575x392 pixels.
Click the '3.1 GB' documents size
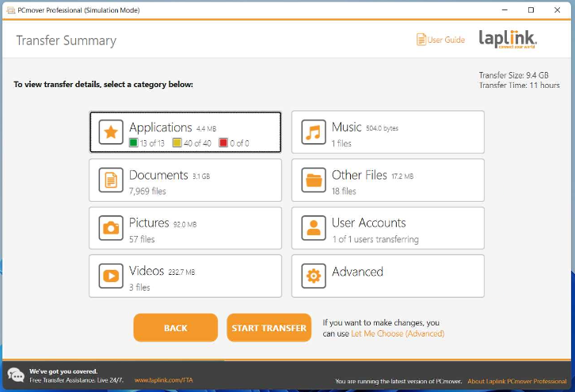pyautogui.click(x=201, y=177)
